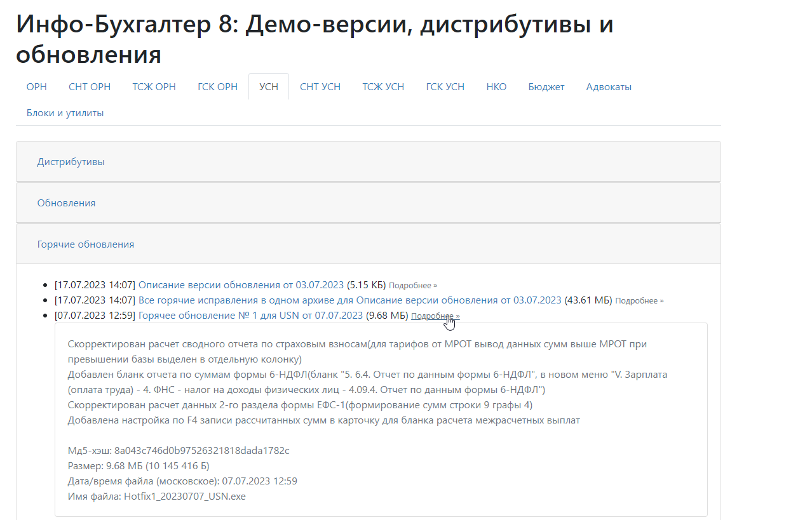Click the file name Hotfix1_20230707_USN.exe line
Screen dimensions: 812x520
pyautogui.click(x=156, y=497)
